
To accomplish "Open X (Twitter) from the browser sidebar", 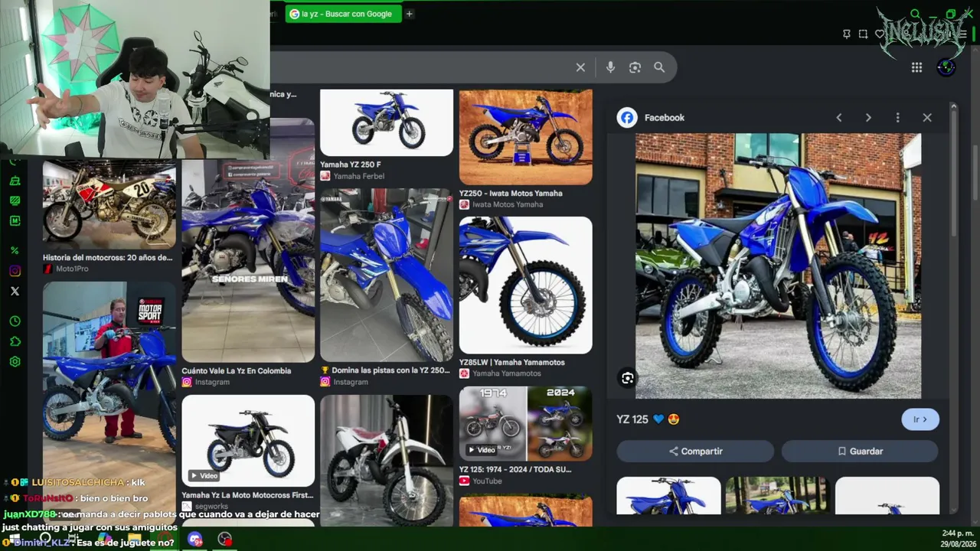I will tap(15, 291).
